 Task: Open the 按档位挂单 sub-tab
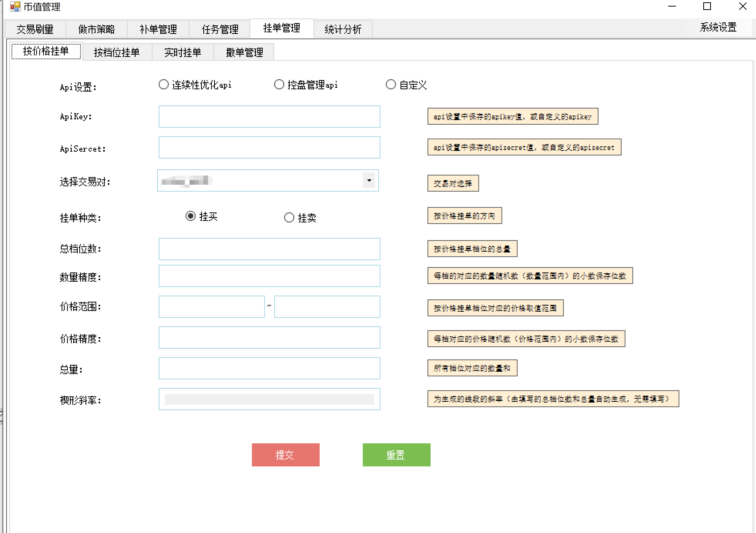click(x=117, y=52)
